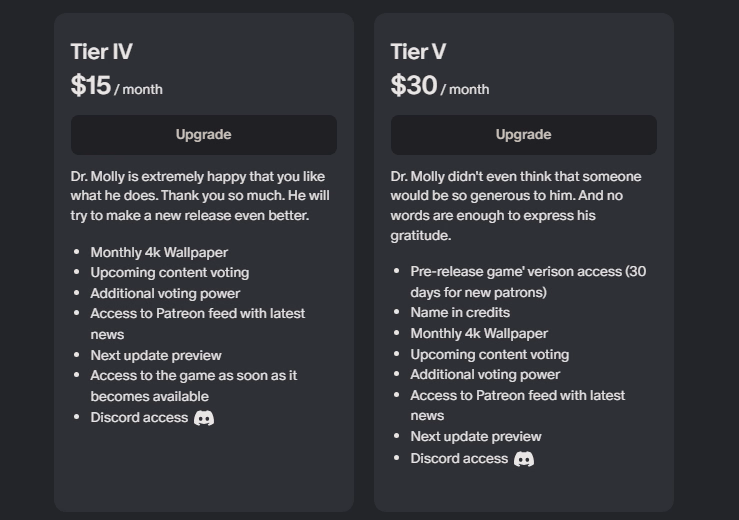Click the Tier IV heading
Screen dimensions: 739x520
pos(101,52)
